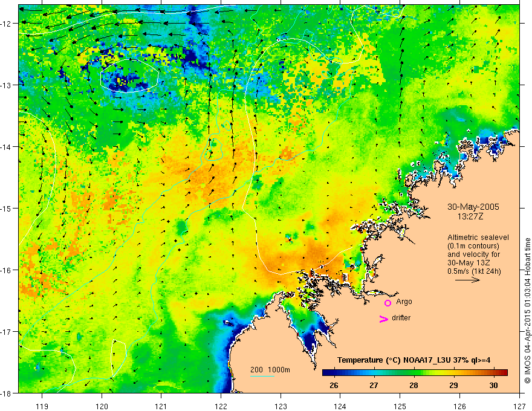Click the '200 1000m' depth contour label
The image size is (532, 411).
pyautogui.click(x=270, y=370)
